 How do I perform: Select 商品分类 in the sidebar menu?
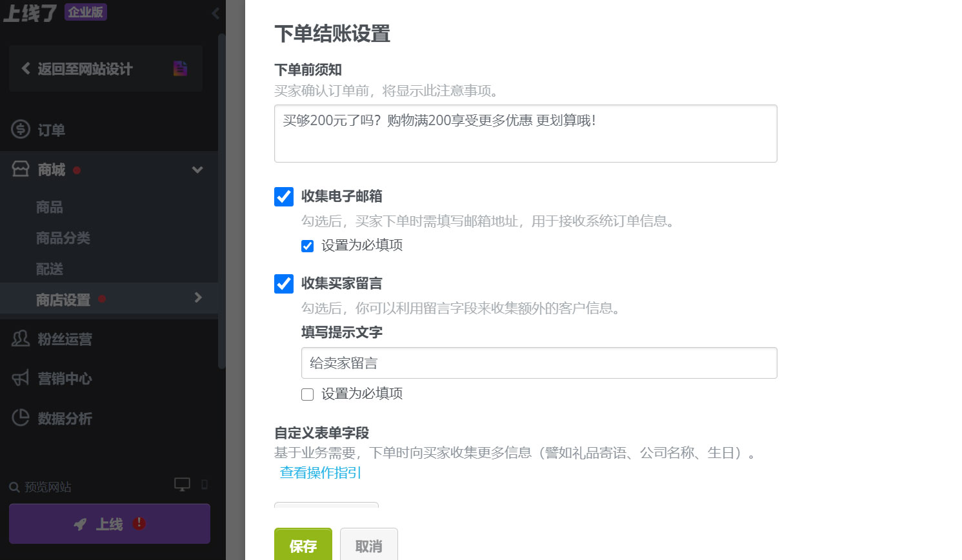62,237
